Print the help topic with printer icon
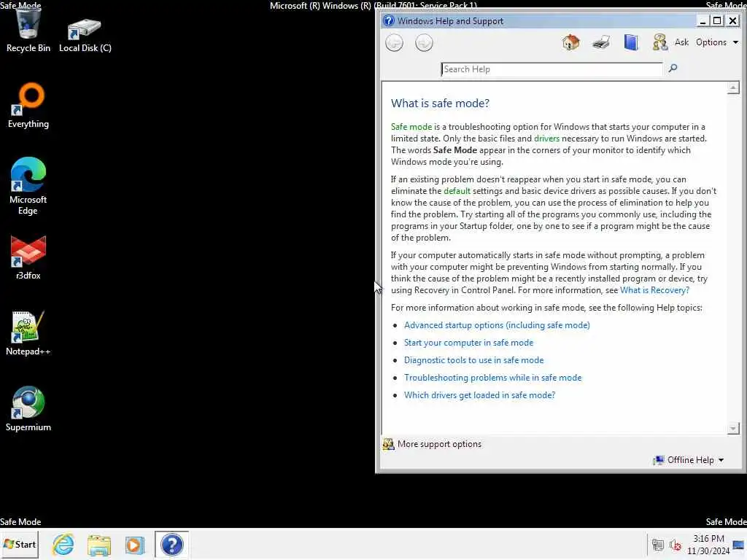This screenshot has height=560, width=747. (601, 42)
